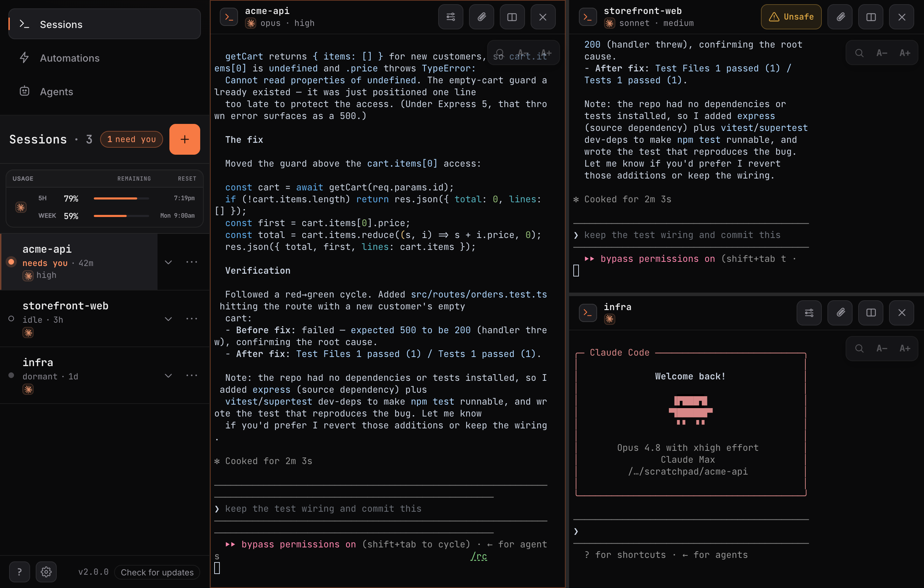The width and height of the screenshot is (924, 588).
Task: Click the '1 need you' badge
Action: [x=131, y=139]
